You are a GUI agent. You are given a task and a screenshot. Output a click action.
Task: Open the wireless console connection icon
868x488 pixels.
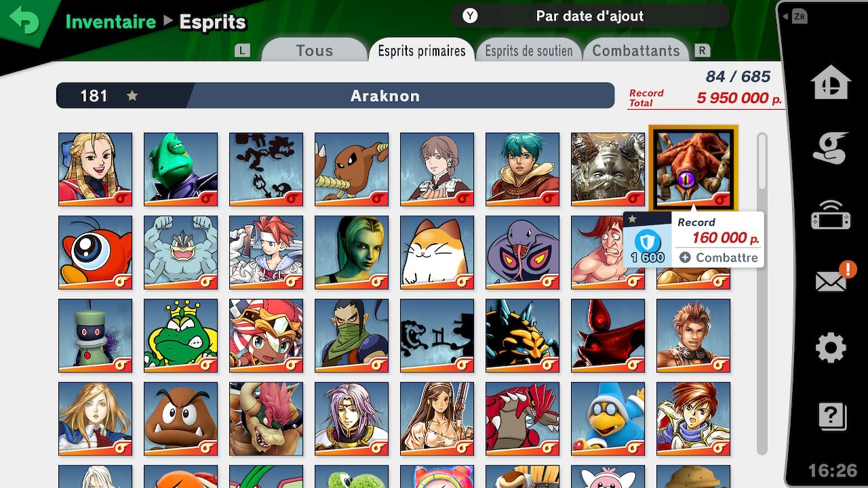(x=831, y=216)
